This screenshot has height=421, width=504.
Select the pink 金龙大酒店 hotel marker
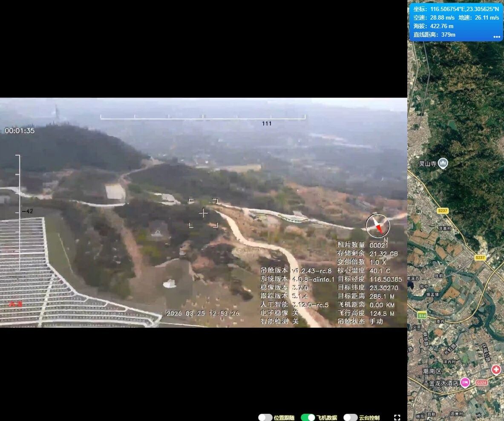(x=464, y=382)
